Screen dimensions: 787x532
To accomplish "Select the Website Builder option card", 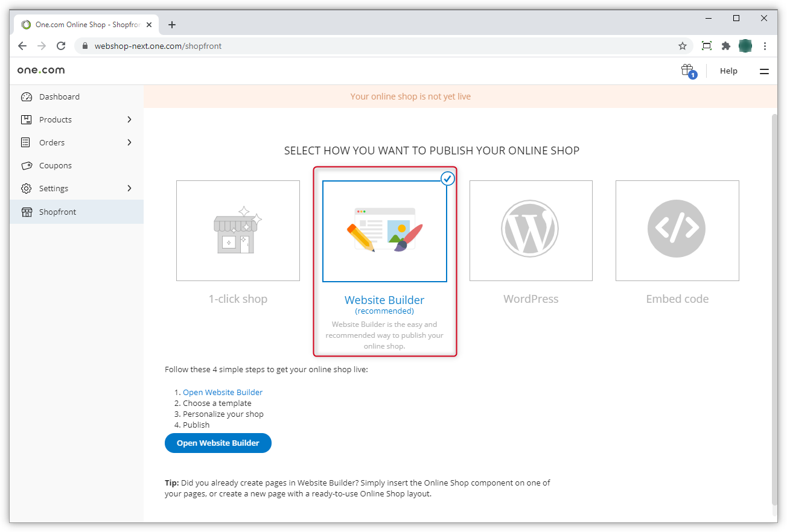I will [x=384, y=232].
